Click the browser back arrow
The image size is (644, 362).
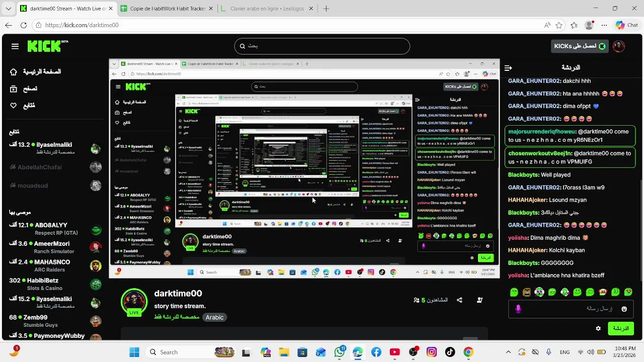click(x=9, y=25)
